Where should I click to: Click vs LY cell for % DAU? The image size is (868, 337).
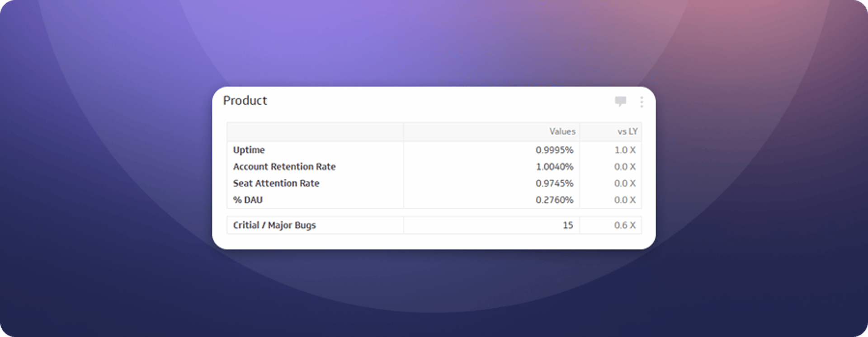point(624,200)
